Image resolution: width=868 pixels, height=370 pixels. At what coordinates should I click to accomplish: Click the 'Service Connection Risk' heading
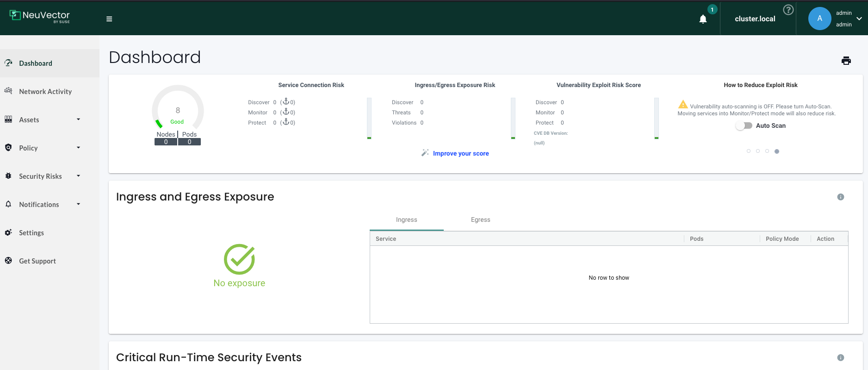pyautogui.click(x=311, y=85)
